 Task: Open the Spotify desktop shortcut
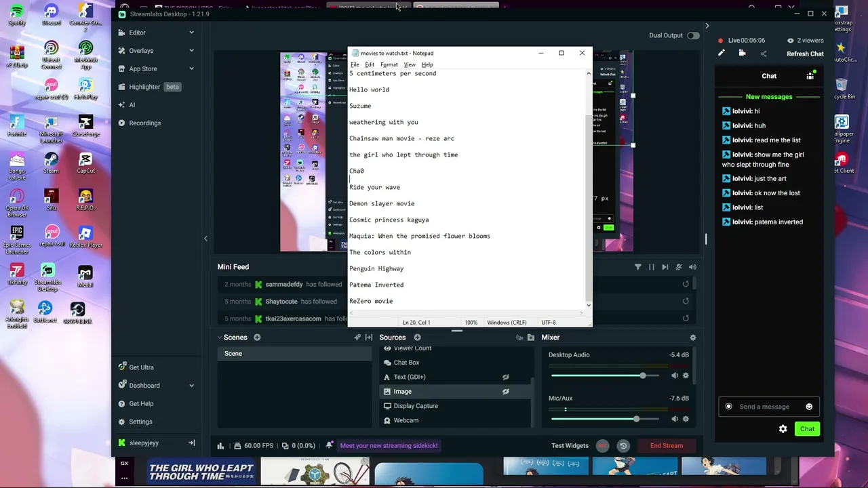click(17, 15)
